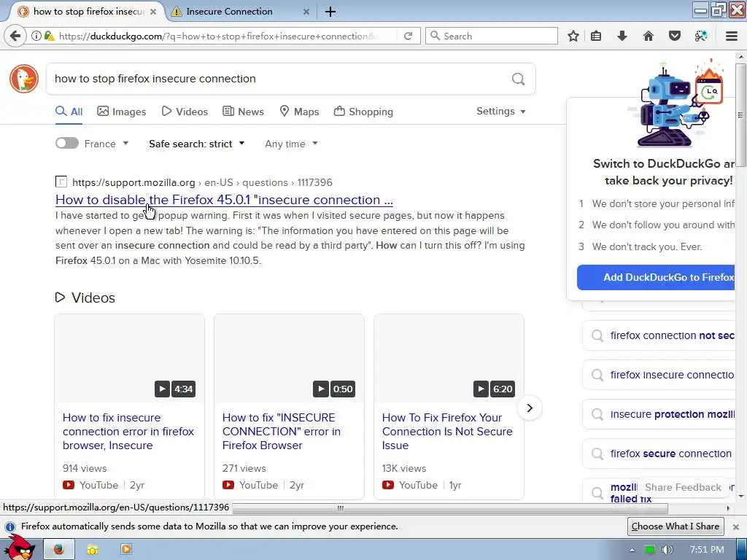Viewport: 747px width, 560px height.
Task: Click the Choose What I Share button
Action: pos(675,526)
